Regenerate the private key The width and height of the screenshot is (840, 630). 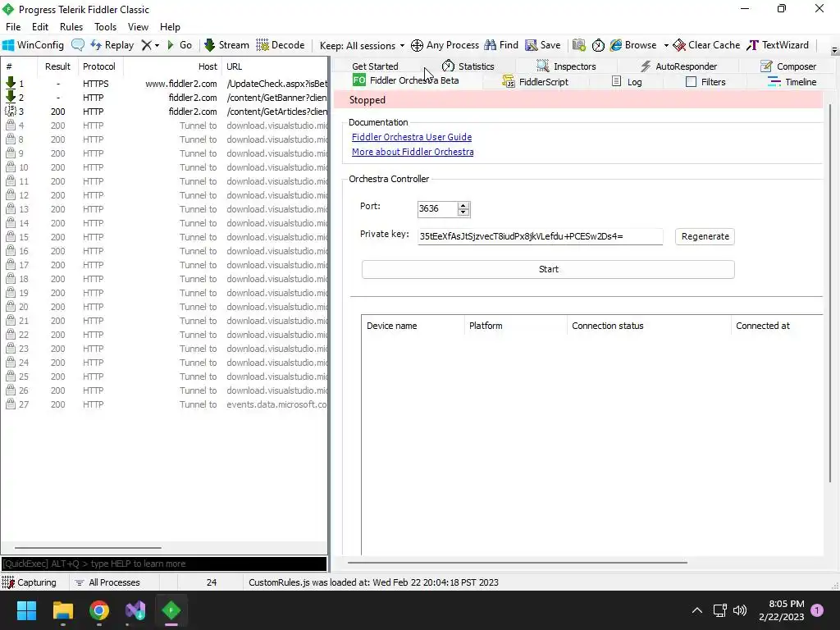click(x=705, y=236)
